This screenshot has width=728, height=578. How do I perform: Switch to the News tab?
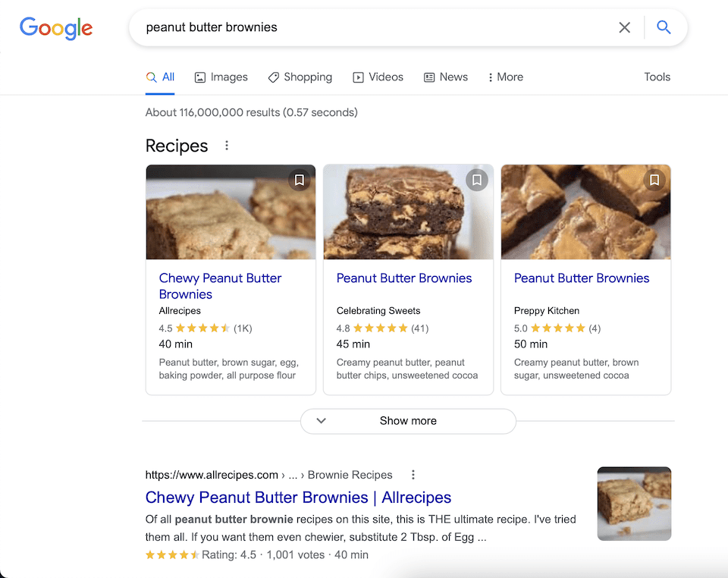446,77
